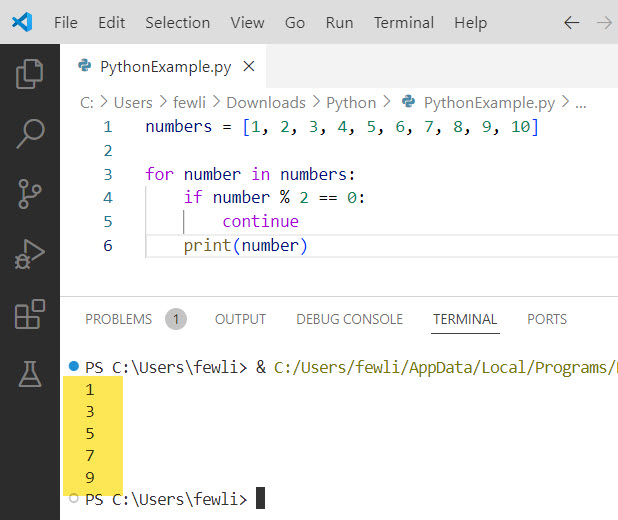Click terminal output line showing 1
Viewport: 618px width, 520px height.
[90, 390]
